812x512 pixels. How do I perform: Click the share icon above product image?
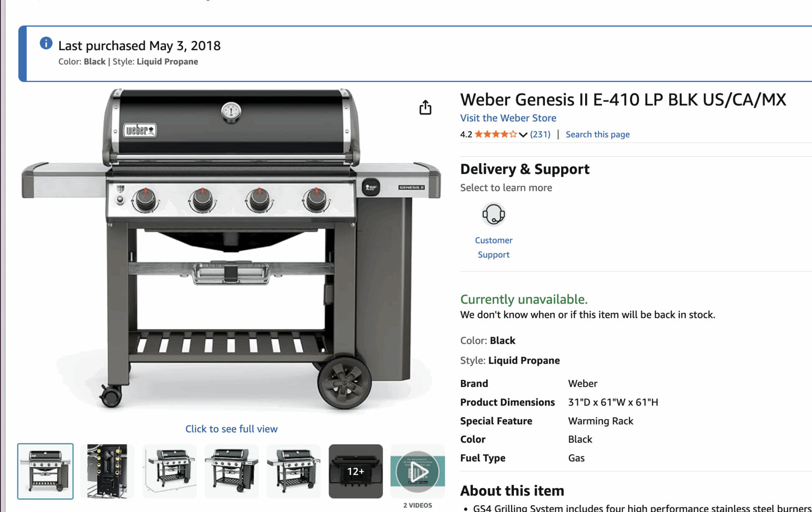425,107
